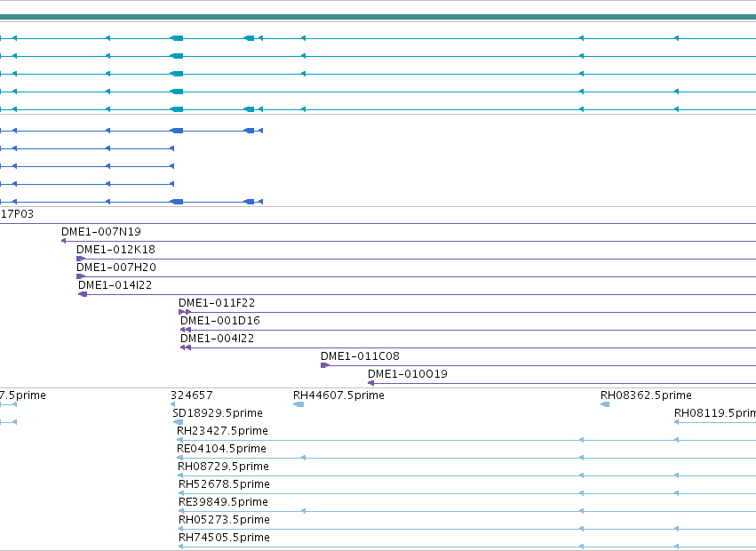Select the RH52678.5prime label

pyautogui.click(x=224, y=485)
